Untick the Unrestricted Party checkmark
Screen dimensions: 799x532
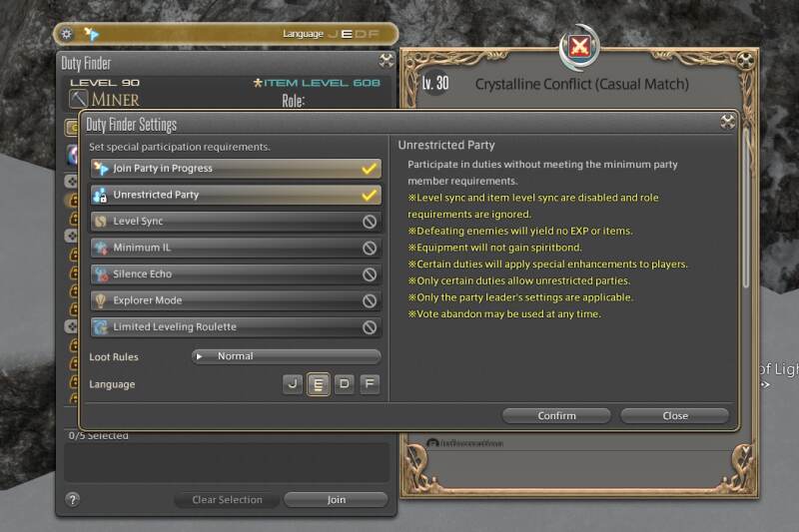coord(369,195)
